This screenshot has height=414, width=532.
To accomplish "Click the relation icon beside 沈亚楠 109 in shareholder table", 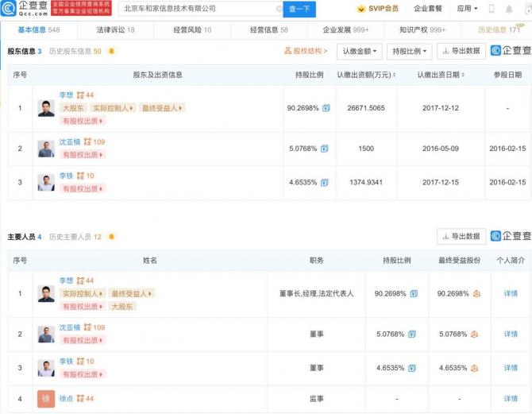I will [87, 141].
